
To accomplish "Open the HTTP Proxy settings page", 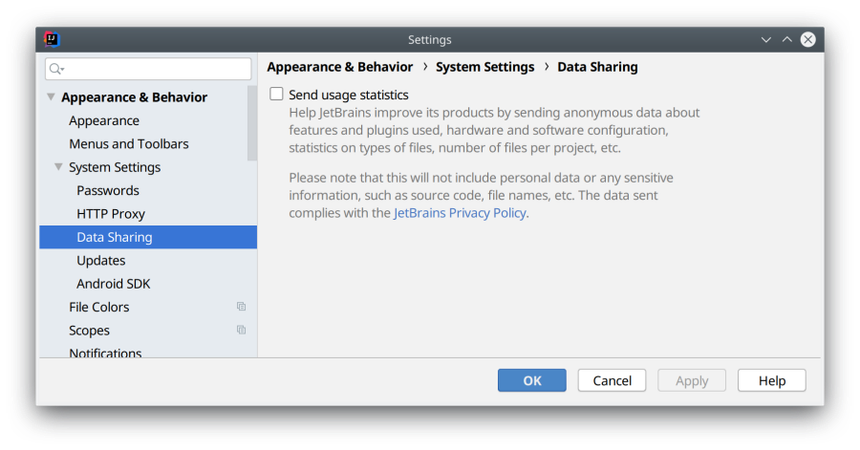I will click(x=111, y=214).
